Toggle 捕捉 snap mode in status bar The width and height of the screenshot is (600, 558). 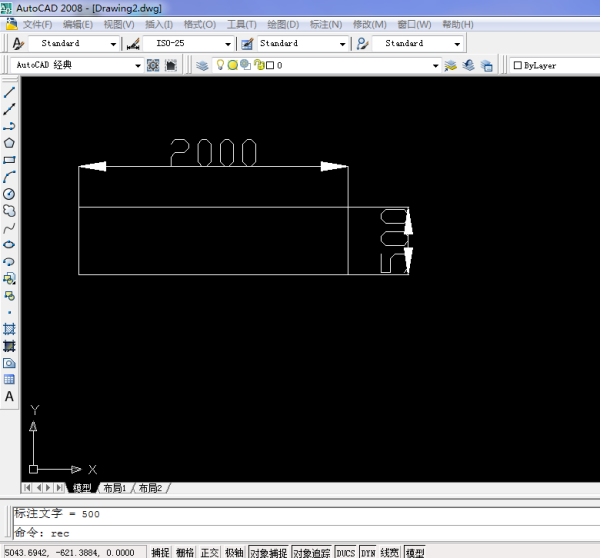pyautogui.click(x=160, y=552)
